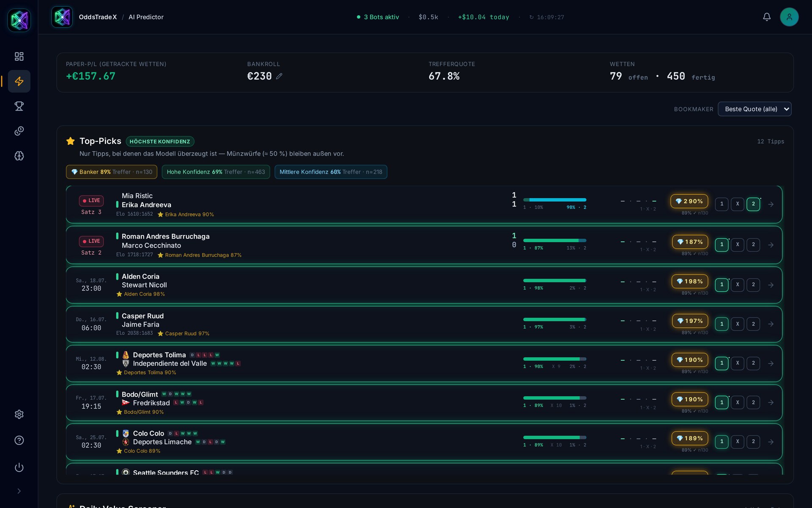The width and height of the screenshot is (812, 508).
Task: Select outcome 2 for Casper Ruud match
Action: (x=753, y=324)
